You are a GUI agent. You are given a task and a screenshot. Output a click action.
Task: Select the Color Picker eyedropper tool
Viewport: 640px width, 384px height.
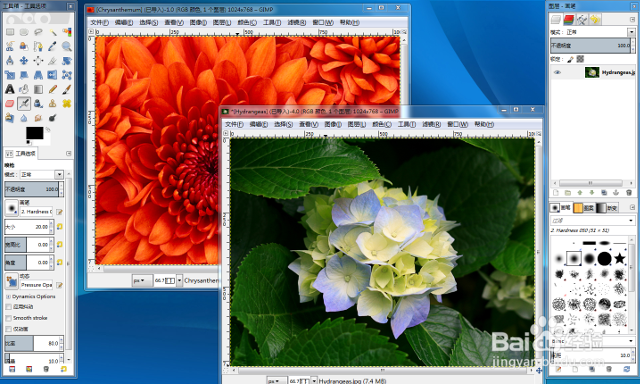tap(53, 46)
